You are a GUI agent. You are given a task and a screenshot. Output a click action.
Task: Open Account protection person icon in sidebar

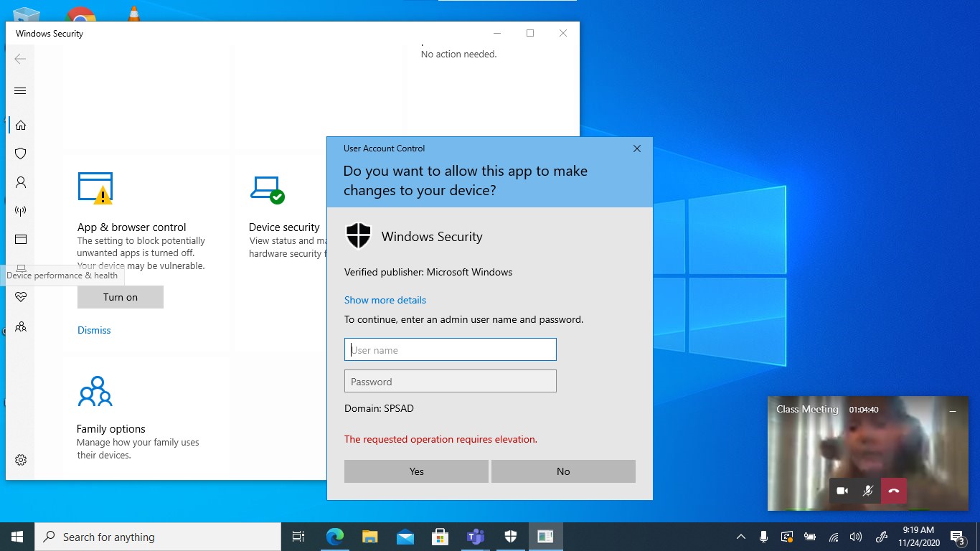[x=21, y=182]
